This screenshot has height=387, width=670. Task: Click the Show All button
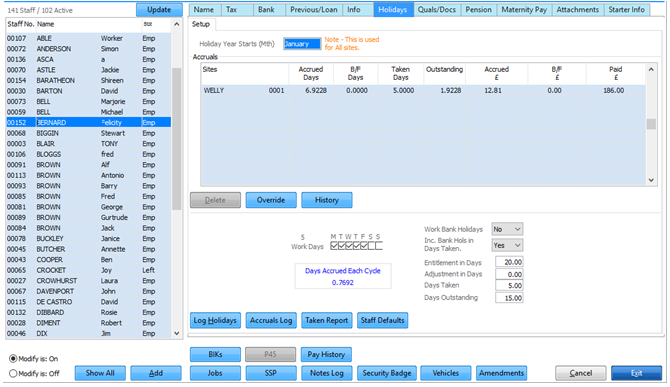coord(100,373)
